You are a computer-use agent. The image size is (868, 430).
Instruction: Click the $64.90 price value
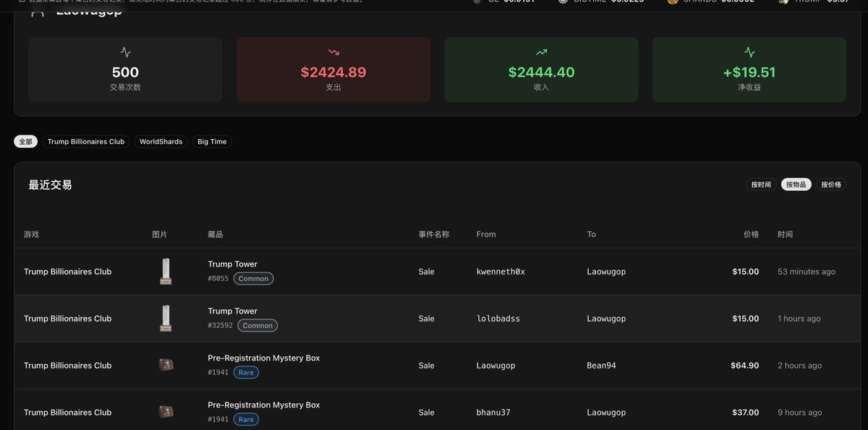click(x=744, y=366)
